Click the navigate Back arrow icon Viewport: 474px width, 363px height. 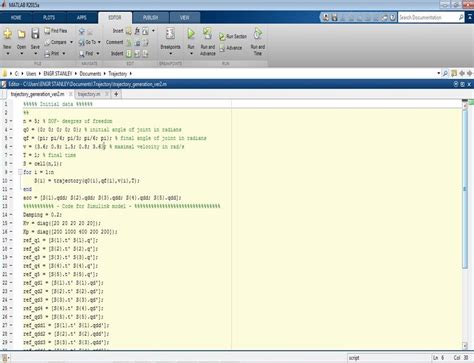click(x=82, y=31)
